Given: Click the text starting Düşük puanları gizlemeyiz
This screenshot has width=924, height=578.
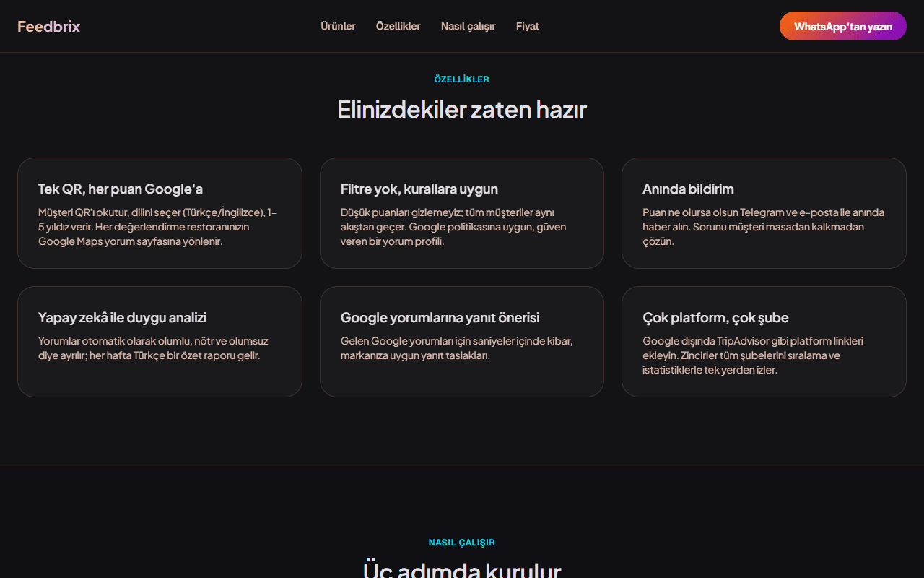Looking at the screenshot, I should [453, 227].
